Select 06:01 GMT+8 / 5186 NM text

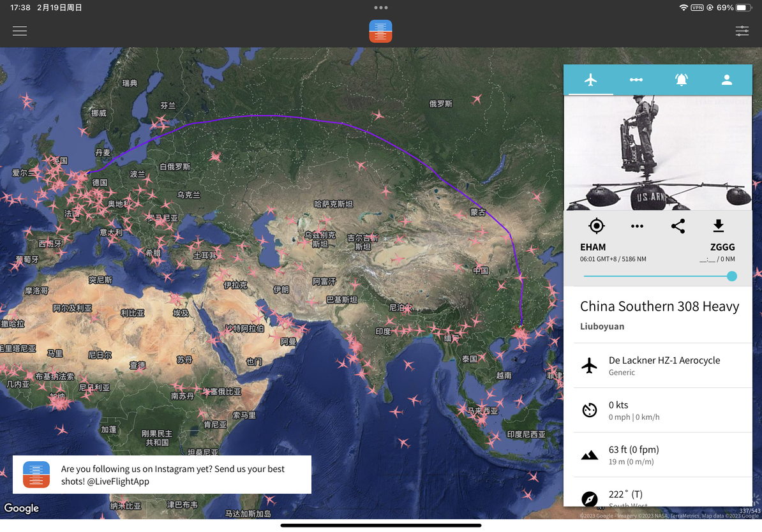[613, 260]
